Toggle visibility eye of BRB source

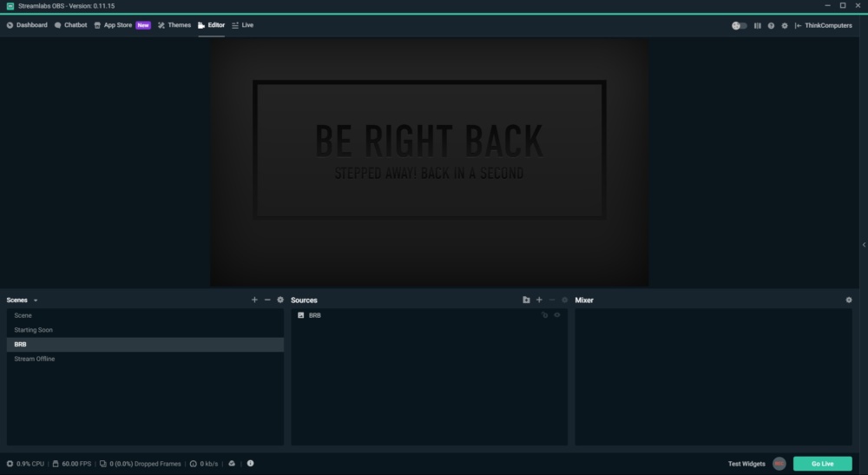pos(557,315)
